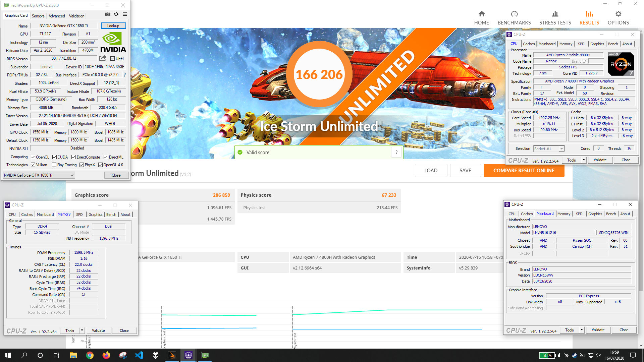
Task: Open Caches tab in top-right CPU-Z window
Action: click(529, 44)
